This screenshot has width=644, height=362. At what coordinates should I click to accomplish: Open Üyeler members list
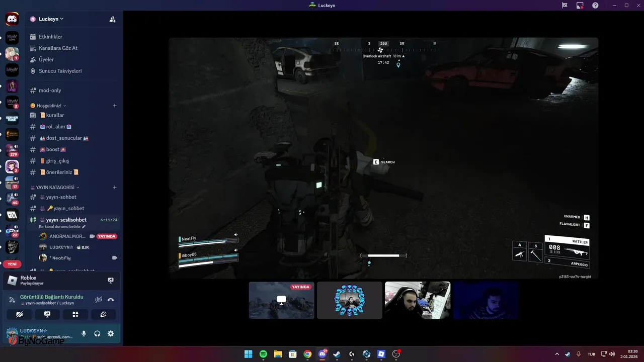[73, 59]
